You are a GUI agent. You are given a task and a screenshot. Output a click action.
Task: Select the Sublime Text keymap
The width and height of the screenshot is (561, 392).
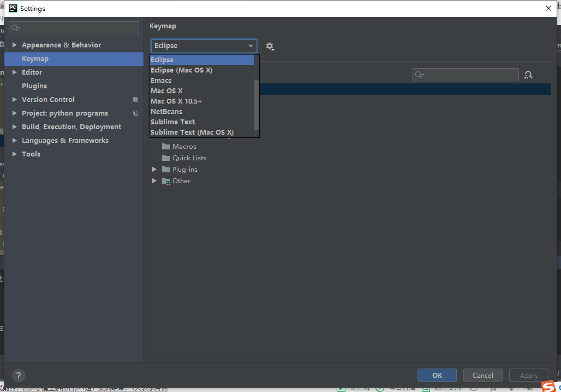point(202,122)
